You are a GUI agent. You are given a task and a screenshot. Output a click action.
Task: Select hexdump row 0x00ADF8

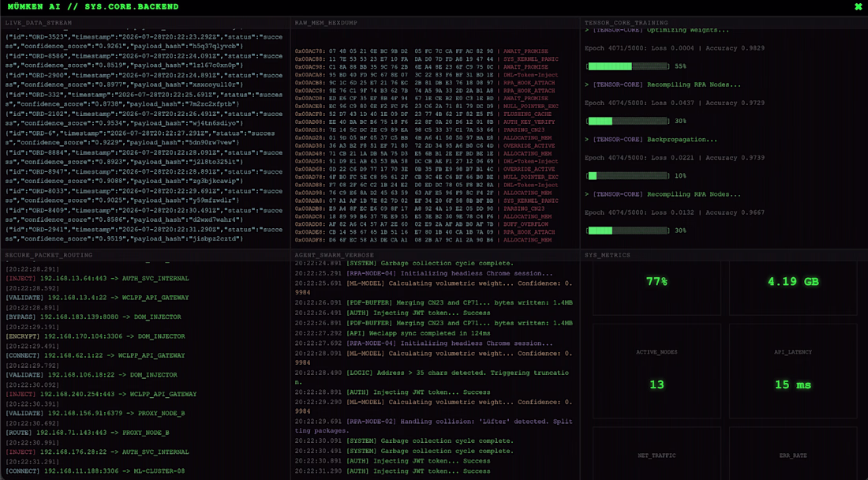[423, 240]
